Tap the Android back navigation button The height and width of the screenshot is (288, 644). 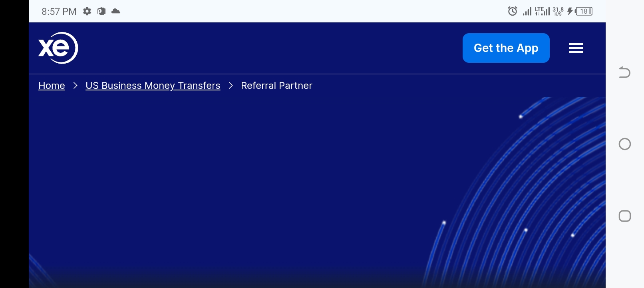[624, 72]
